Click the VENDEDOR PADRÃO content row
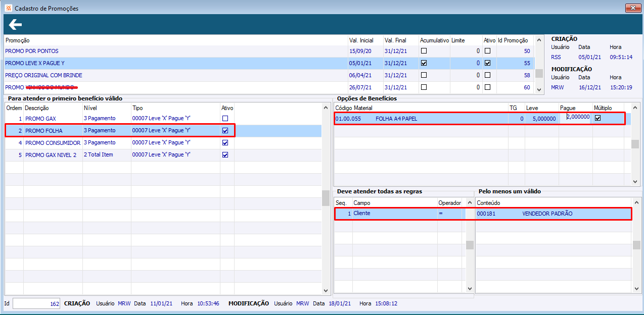Screen dimensions: 644x315 click(554, 214)
